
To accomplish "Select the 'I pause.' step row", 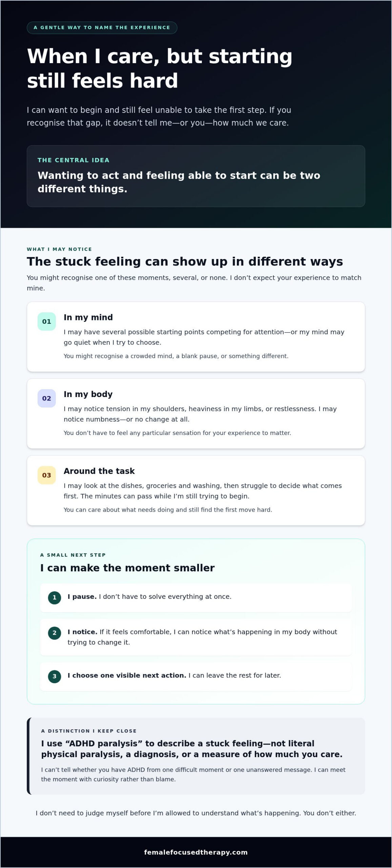I will click(x=196, y=598).
